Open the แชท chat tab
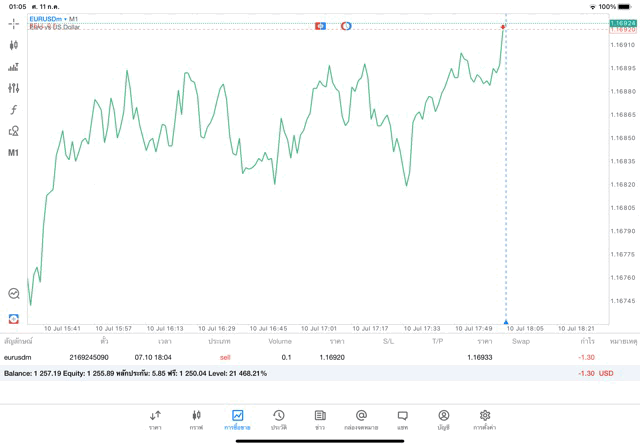The width and height of the screenshot is (640, 447). [402, 419]
